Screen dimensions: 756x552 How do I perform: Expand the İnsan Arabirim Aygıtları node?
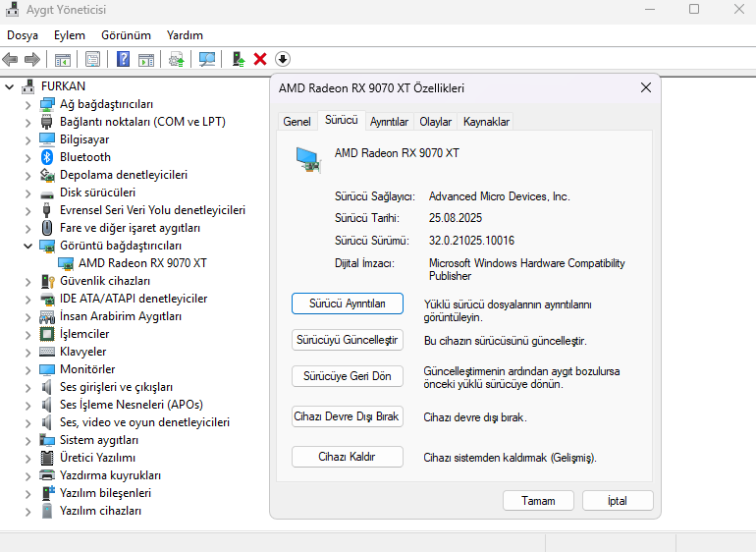coord(27,317)
